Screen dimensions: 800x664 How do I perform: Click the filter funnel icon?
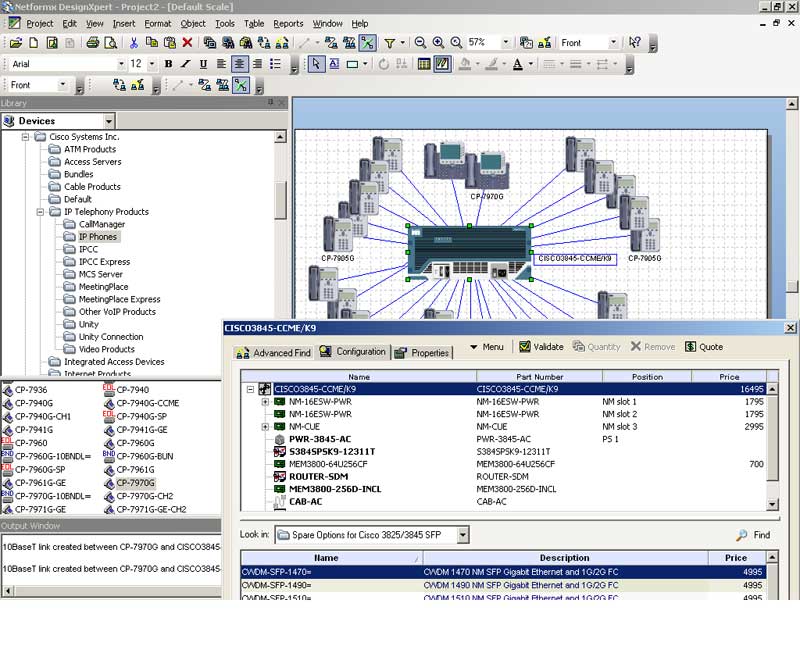click(x=390, y=43)
